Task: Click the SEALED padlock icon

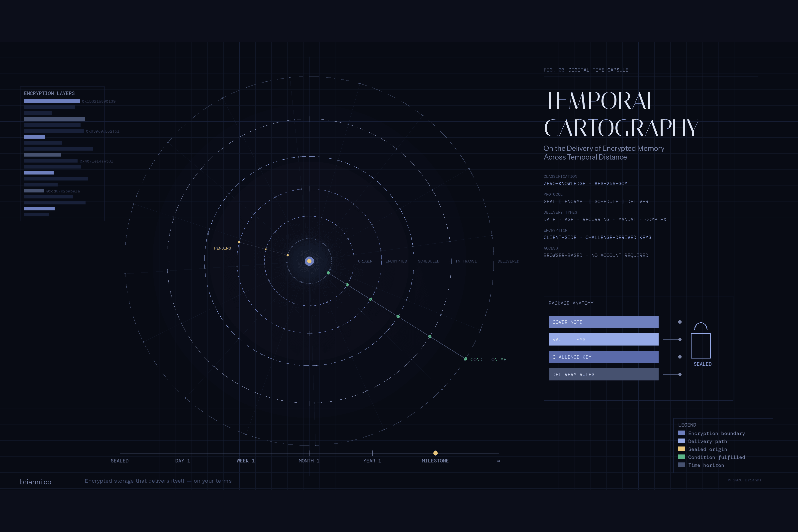Action: tap(701, 340)
